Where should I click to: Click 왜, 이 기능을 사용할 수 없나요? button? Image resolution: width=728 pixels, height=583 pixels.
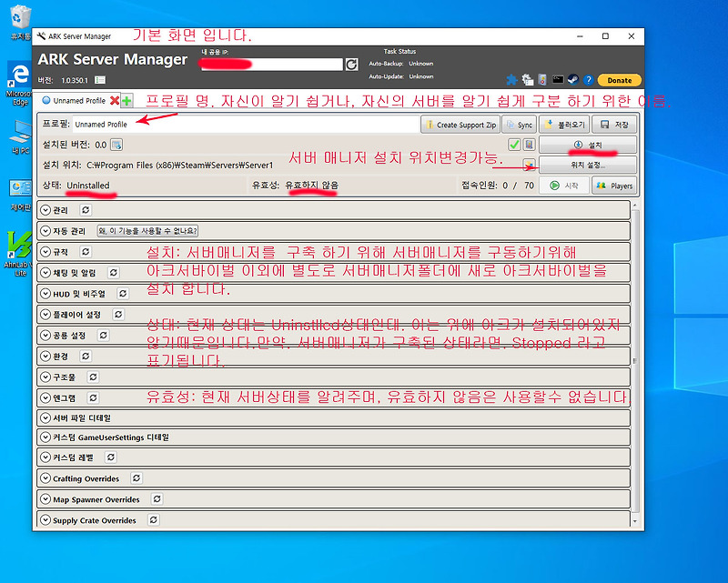(148, 231)
